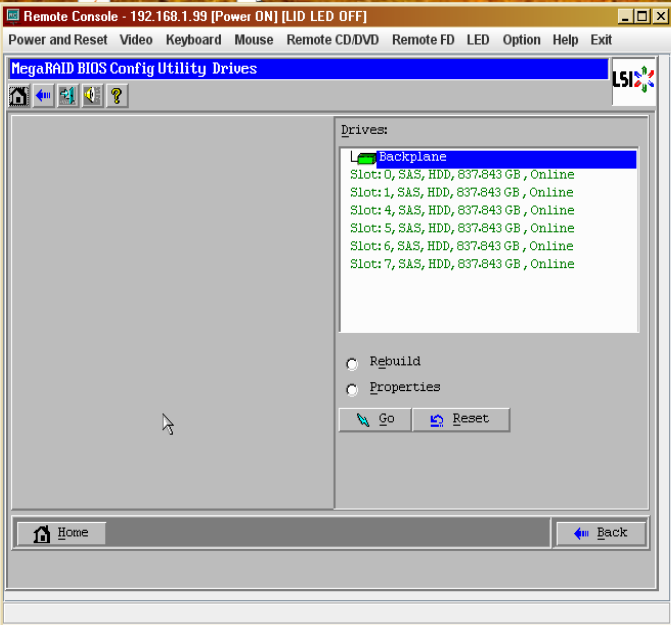
Task: Select Slot: 5 SAS HDD drive
Action: (462, 228)
